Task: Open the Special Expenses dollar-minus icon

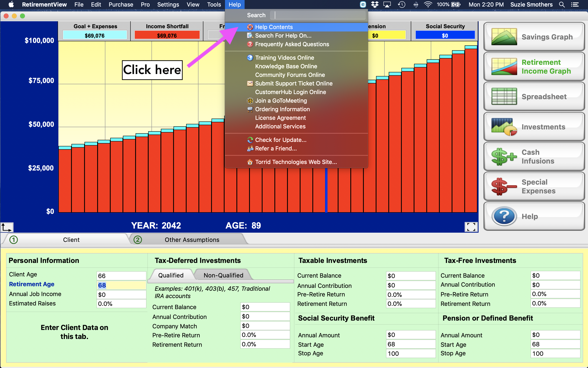Action: click(504, 186)
